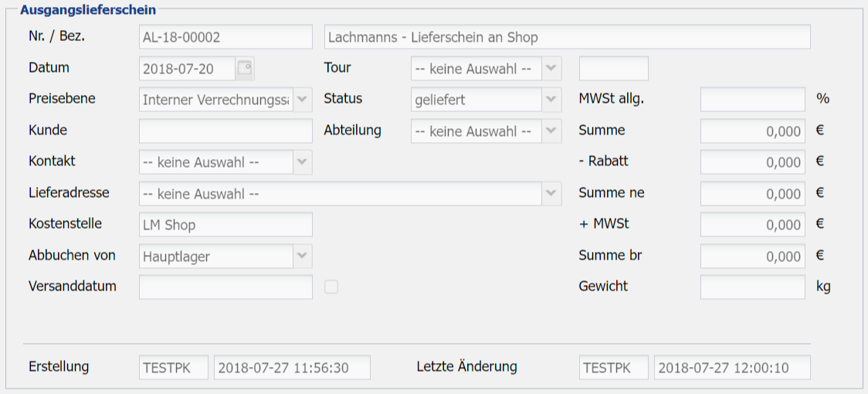Toggle the checkbox beside Versanddatum

tap(331, 287)
